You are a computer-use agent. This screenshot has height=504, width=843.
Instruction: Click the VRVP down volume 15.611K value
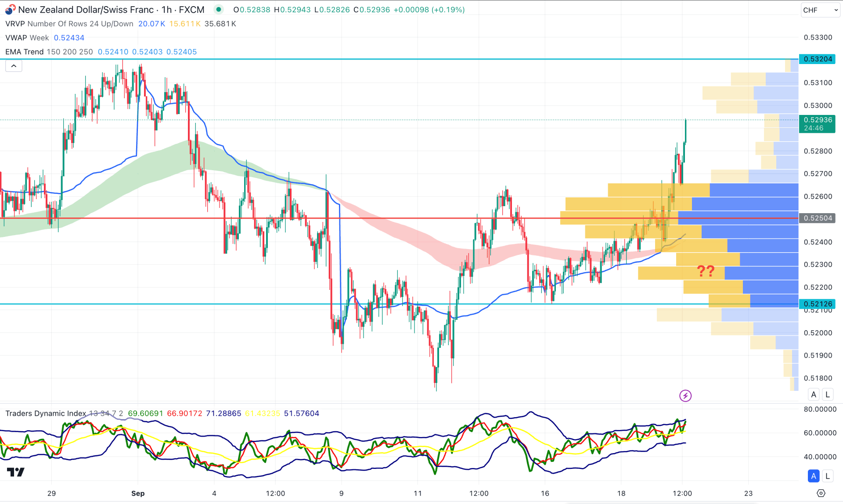click(185, 24)
